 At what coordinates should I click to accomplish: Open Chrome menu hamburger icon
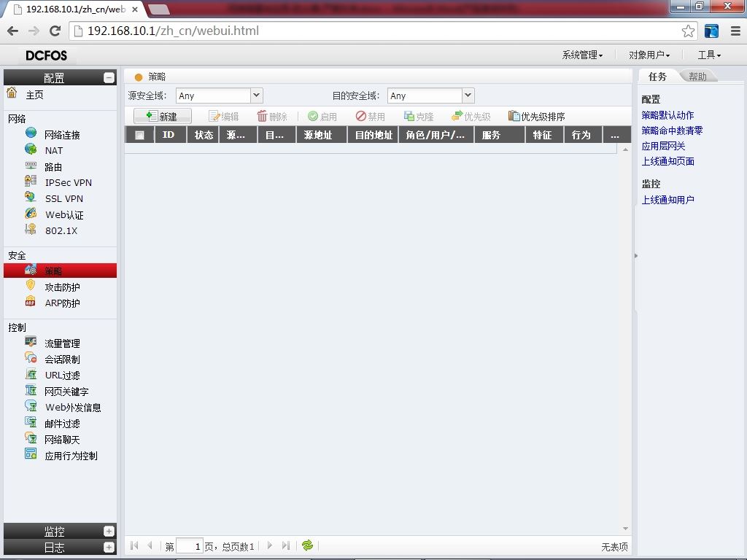(x=735, y=31)
